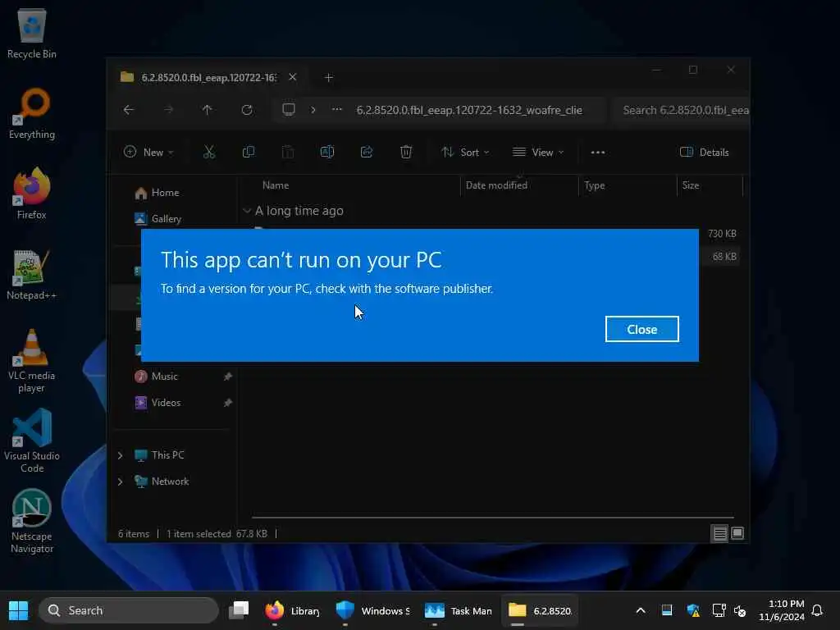Open VLC media player desktop shortcut
Image resolution: width=840 pixels, height=630 pixels.
tap(32, 361)
